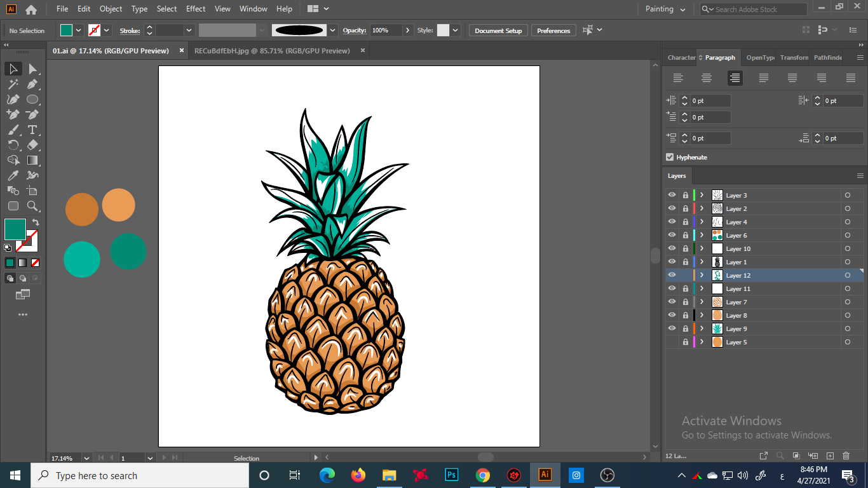Hide Layer 3 using eye icon
Image resolution: width=868 pixels, height=488 pixels.
[672, 195]
